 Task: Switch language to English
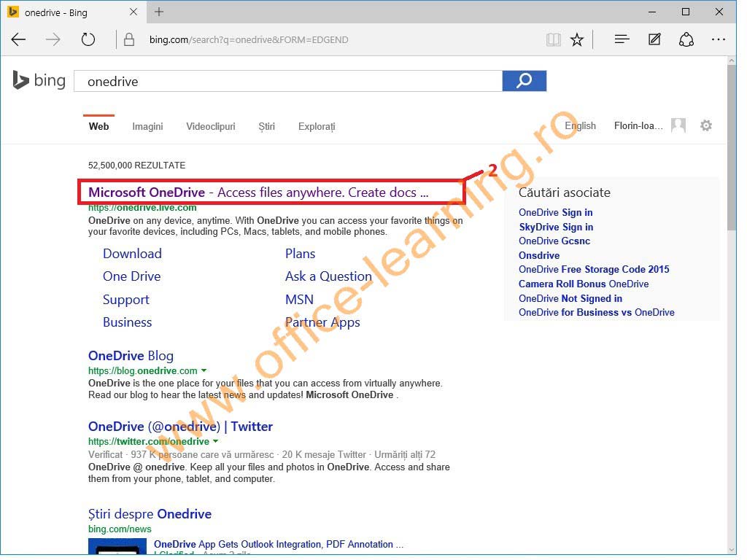(580, 125)
